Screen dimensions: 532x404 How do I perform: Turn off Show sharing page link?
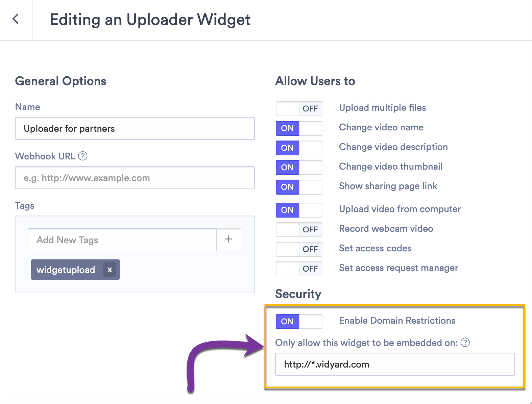[299, 187]
